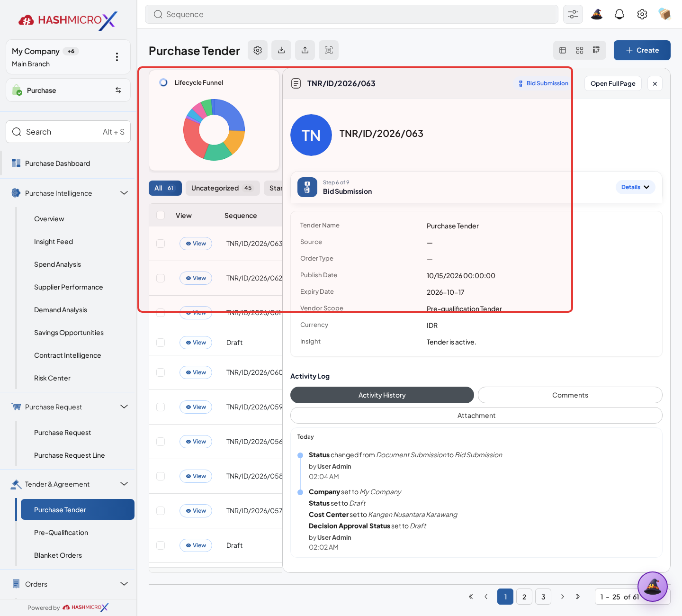Check the row checkbox for TNR/ID/2026/057
The width and height of the screenshot is (682, 616).
161,511
